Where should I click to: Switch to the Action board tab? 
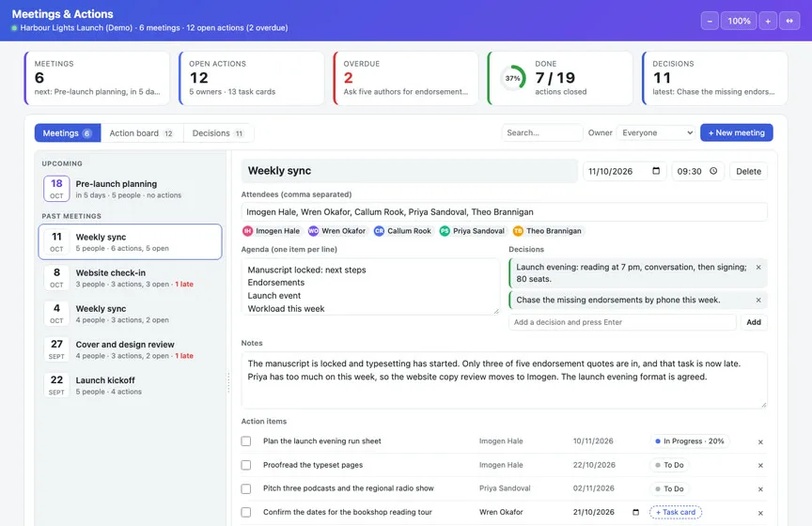click(141, 133)
